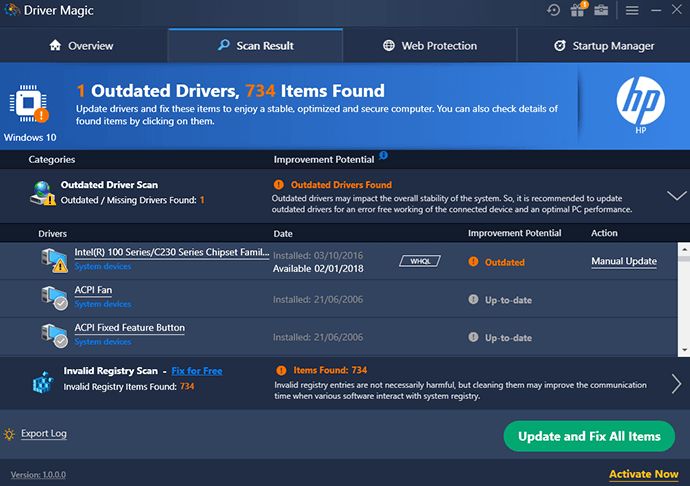Select the Scan Result tab

click(255, 45)
